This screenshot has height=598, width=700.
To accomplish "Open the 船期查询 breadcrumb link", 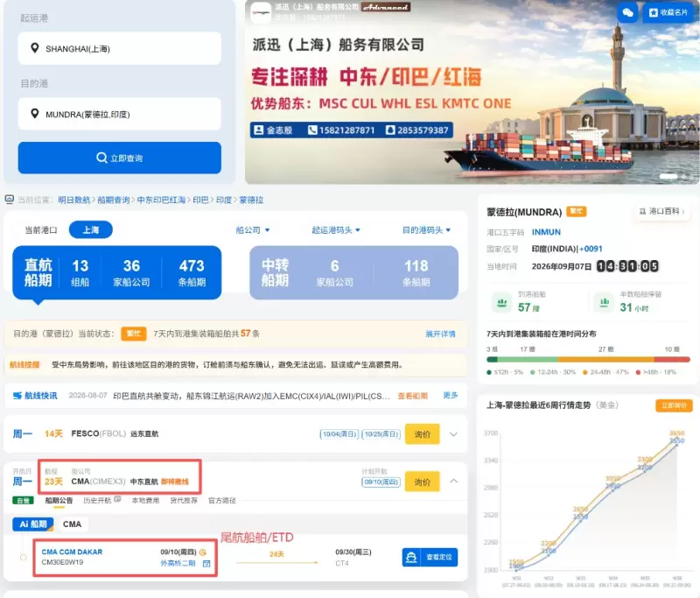I will [x=114, y=201].
